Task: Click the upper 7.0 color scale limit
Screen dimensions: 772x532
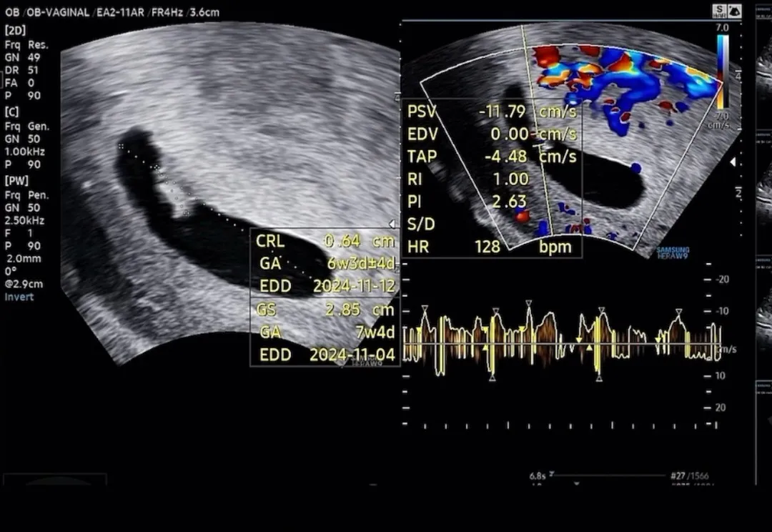Action: pos(722,28)
